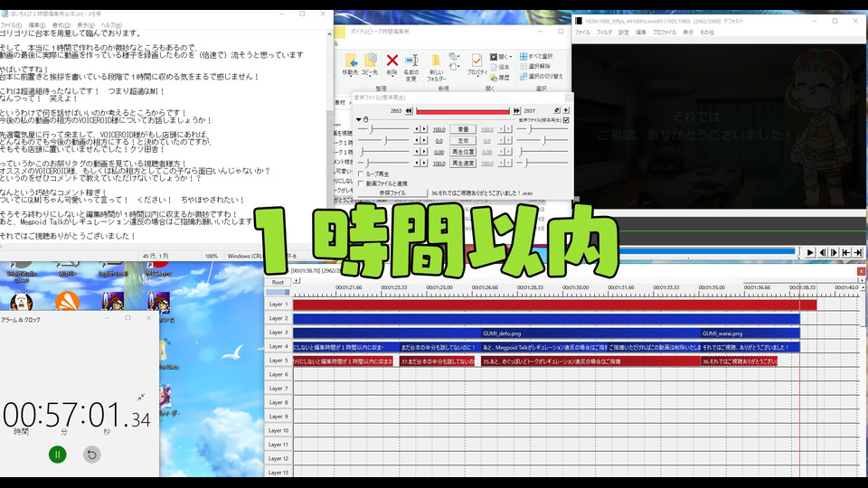Select the GUMI_warai.png object on Layer 3
The height and width of the screenshot is (488, 868).
[x=750, y=333]
